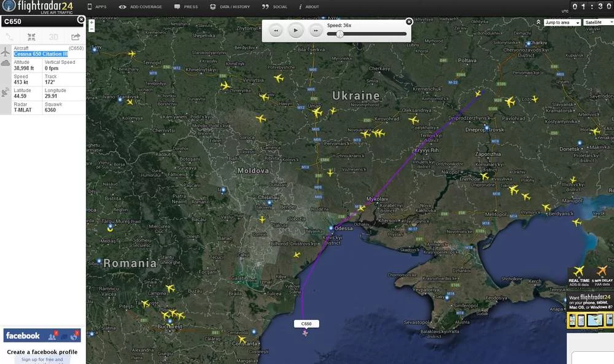Fast forward the flight playback
Screen dimensions: 614x364
click(x=316, y=31)
